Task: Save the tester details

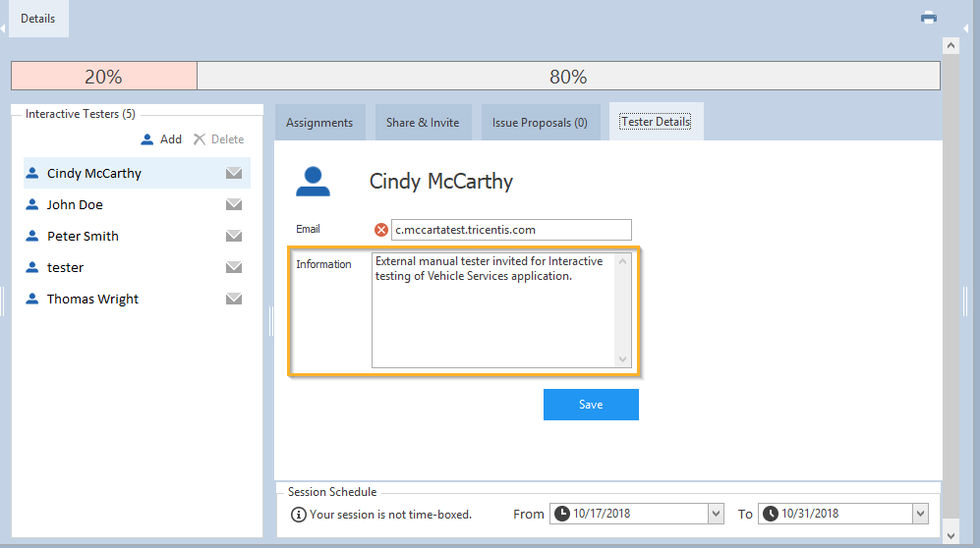Action: pyautogui.click(x=591, y=405)
